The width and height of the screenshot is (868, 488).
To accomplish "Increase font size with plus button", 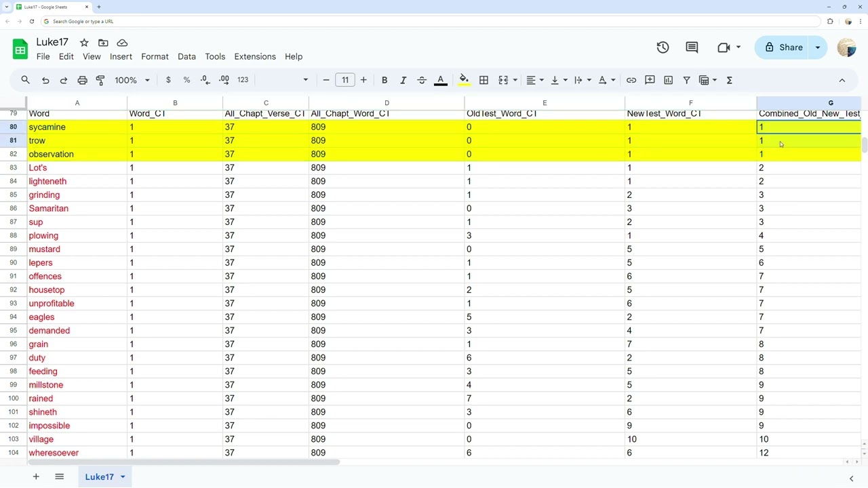I will [x=363, y=80].
